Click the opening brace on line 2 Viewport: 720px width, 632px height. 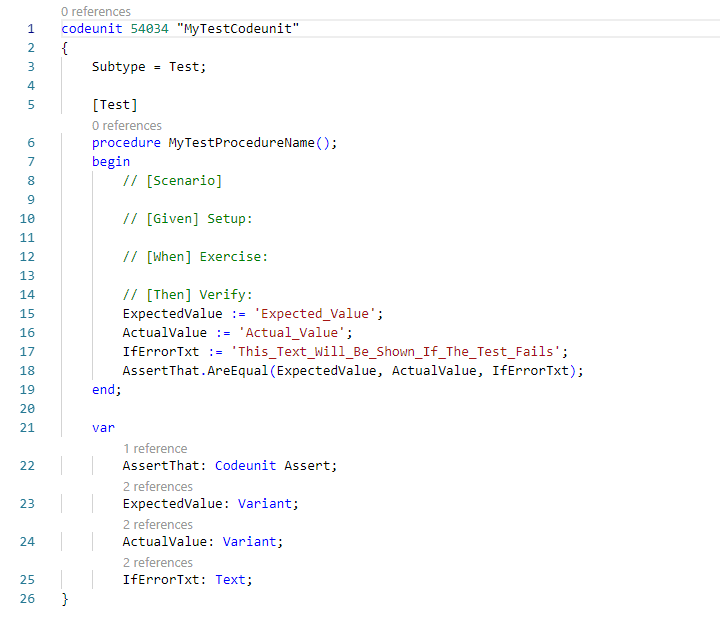(x=65, y=48)
